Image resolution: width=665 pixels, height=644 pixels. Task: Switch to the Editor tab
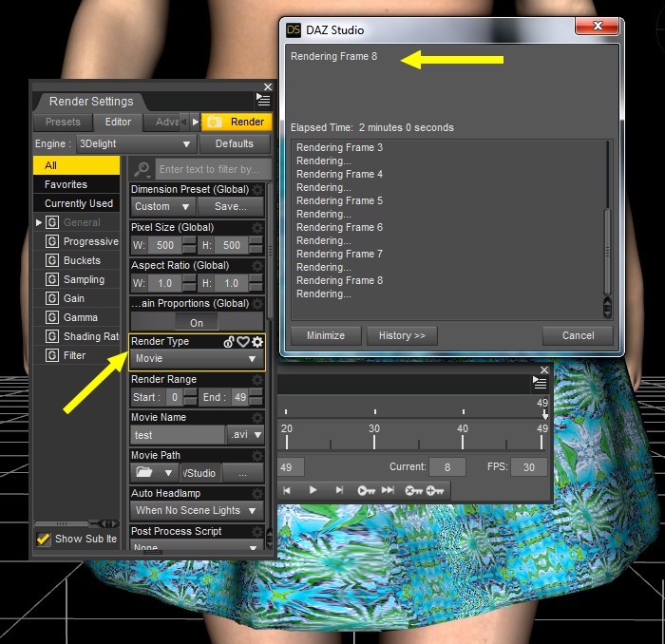tap(118, 123)
